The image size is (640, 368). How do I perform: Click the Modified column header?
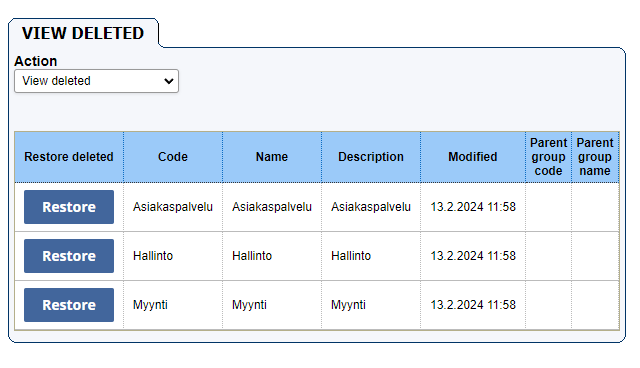pyautogui.click(x=473, y=157)
